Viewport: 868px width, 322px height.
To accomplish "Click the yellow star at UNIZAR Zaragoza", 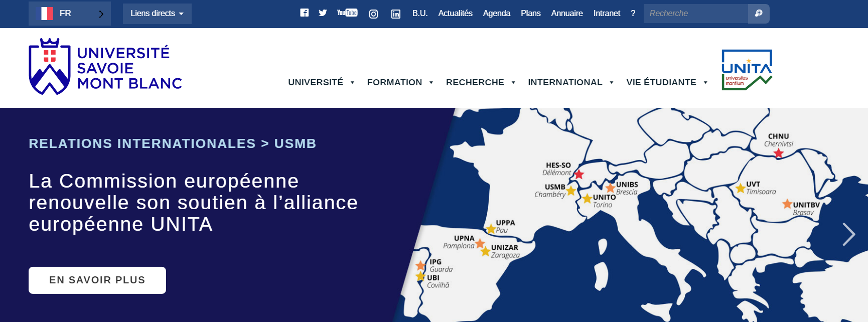I will 486,251.
